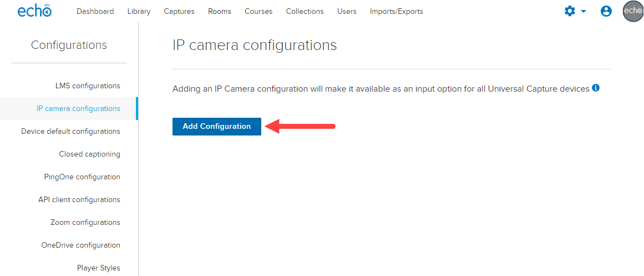This screenshot has width=644, height=276.
Task: Open the Users page
Action: tap(347, 11)
